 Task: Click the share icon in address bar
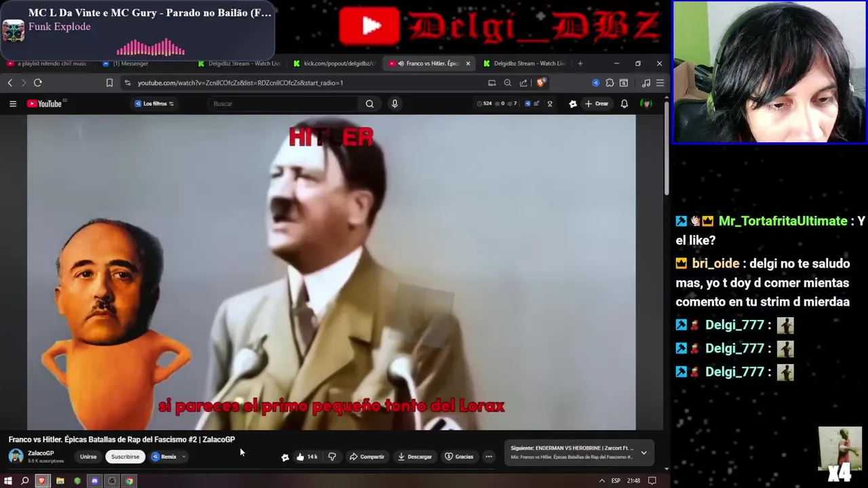(x=524, y=83)
